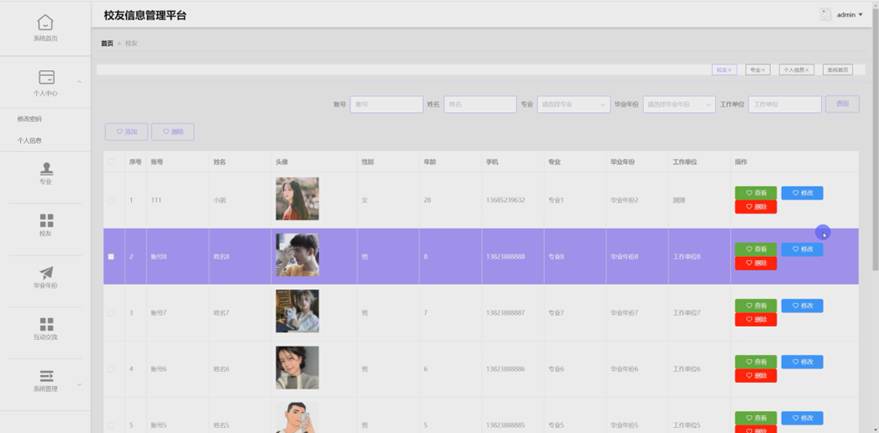Click red 删除 button in 账号7 row
The image size is (879, 433).
click(756, 320)
